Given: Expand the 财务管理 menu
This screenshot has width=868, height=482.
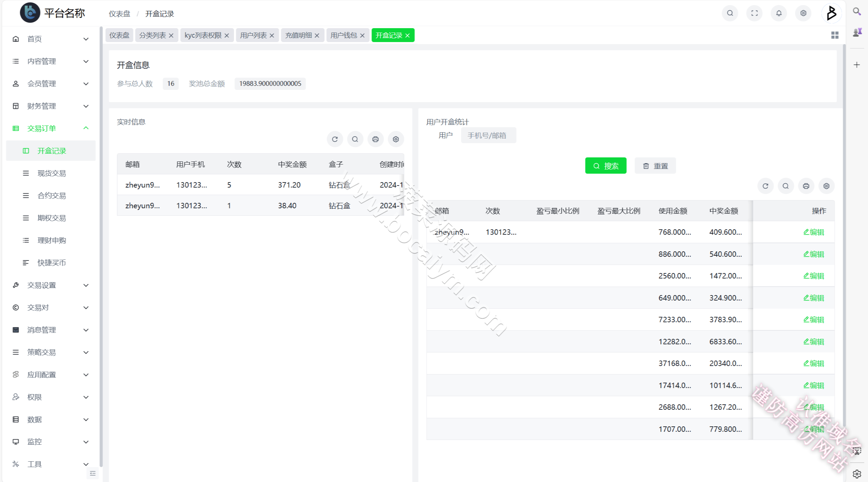Looking at the screenshot, I should tap(51, 106).
